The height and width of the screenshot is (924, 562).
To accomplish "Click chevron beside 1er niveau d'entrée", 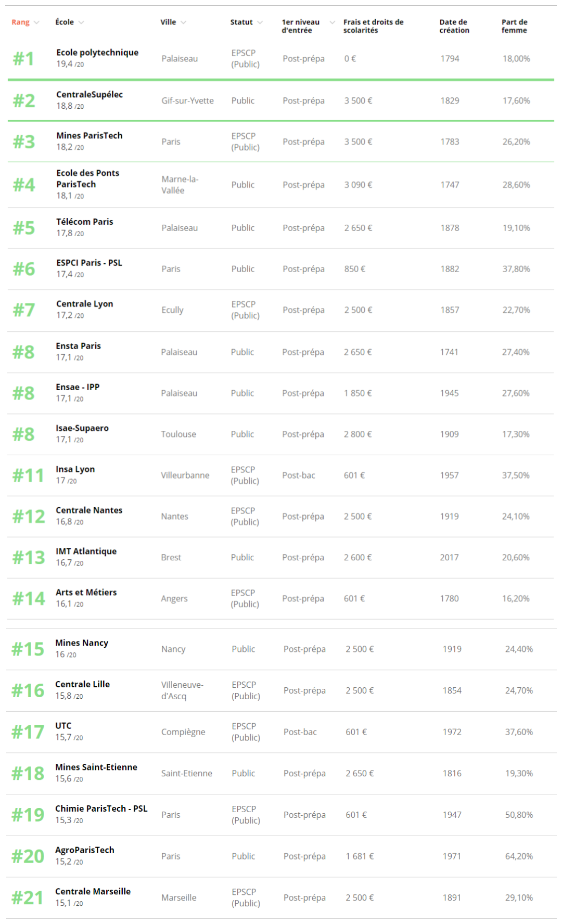I will pos(332,22).
